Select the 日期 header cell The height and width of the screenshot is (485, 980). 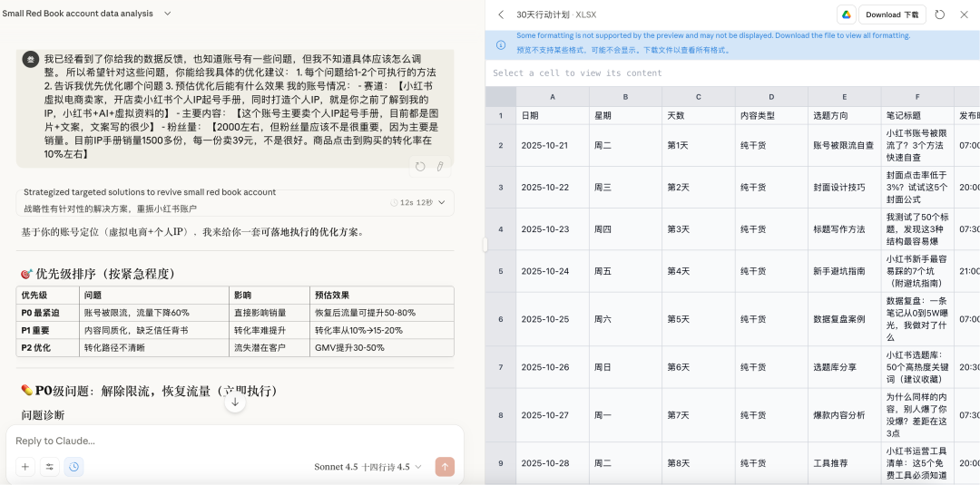552,116
